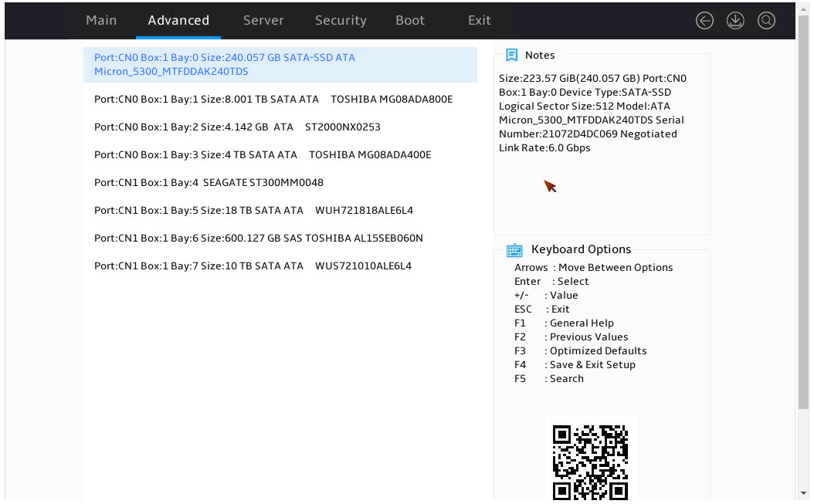Viewport: 814px width, 504px height.
Task: Select the Advanced tab
Action: tap(178, 20)
